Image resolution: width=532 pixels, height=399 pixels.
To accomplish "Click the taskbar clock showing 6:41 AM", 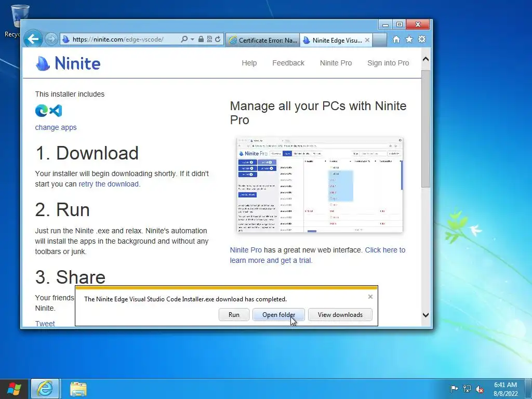I will pyautogui.click(x=506, y=389).
